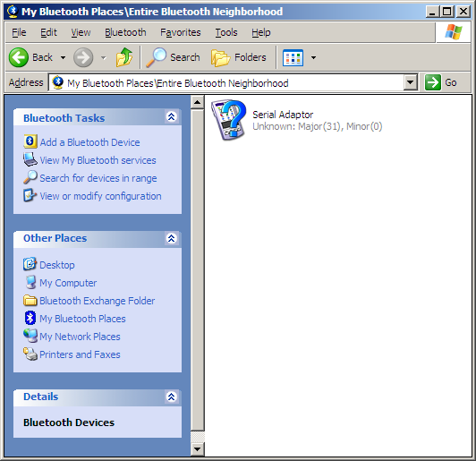Click the sidebar scrollbar down arrow
This screenshot has height=461, width=476.
[198, 448]
